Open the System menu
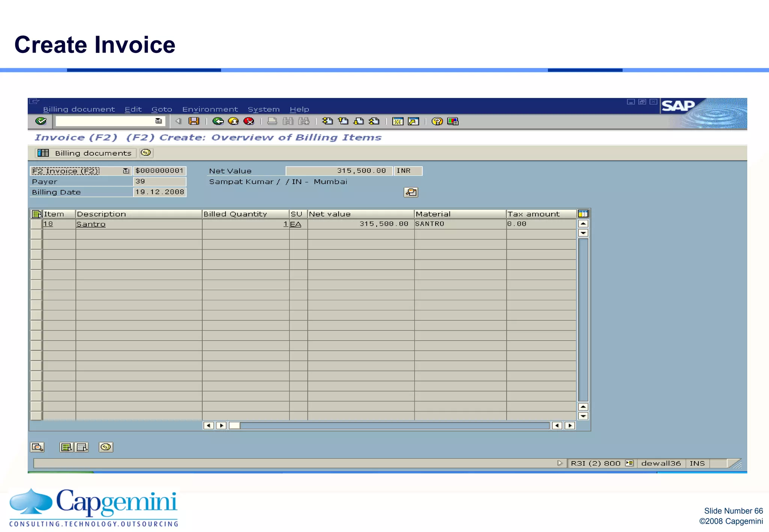The height and width of the screenshot is (532, 769). click(264, 109)
